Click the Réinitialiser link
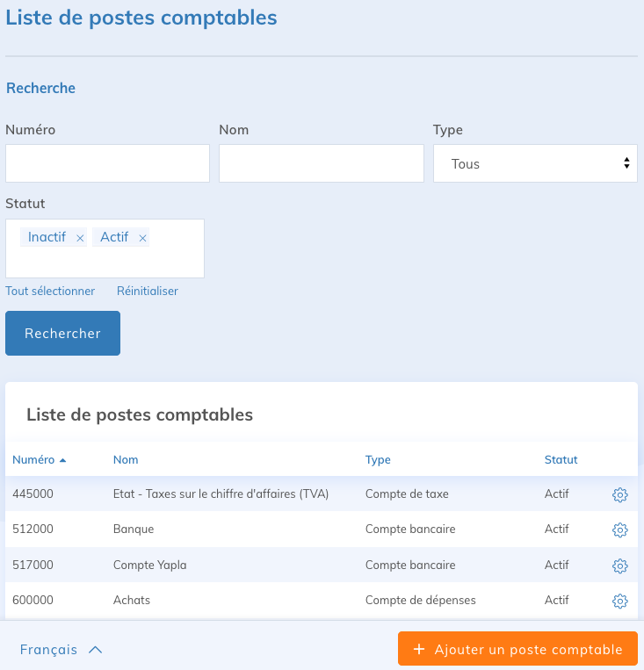644x670 pixels. tap(148, 291)
